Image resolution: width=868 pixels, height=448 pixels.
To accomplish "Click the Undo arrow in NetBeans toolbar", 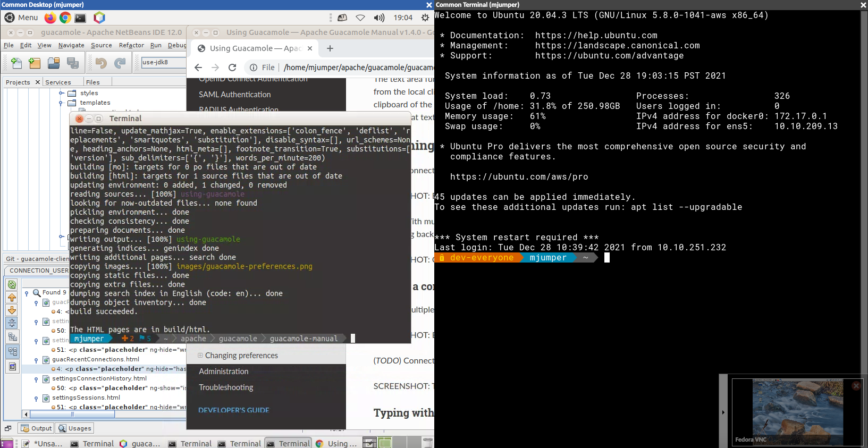I will tap(100, 63).
